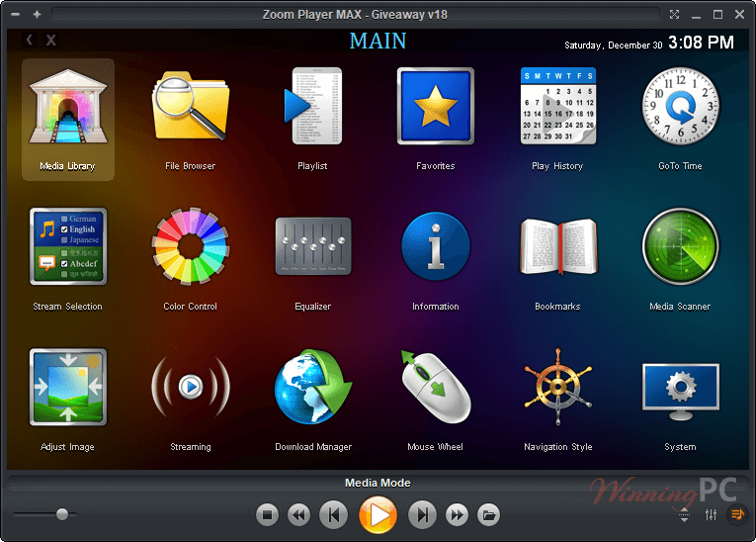This screenshot has width=756, height=542.
Task: Open the System monitor icon
Action: point(680,392)
